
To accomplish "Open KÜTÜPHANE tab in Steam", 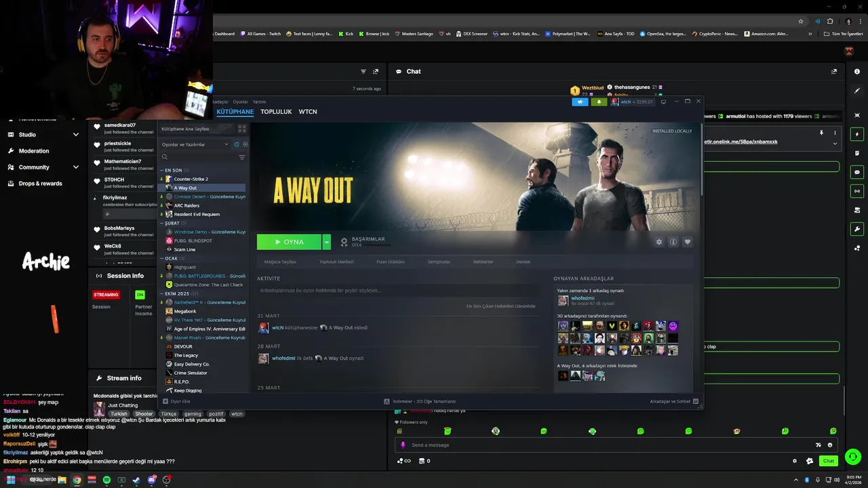I will click(235, 112).
